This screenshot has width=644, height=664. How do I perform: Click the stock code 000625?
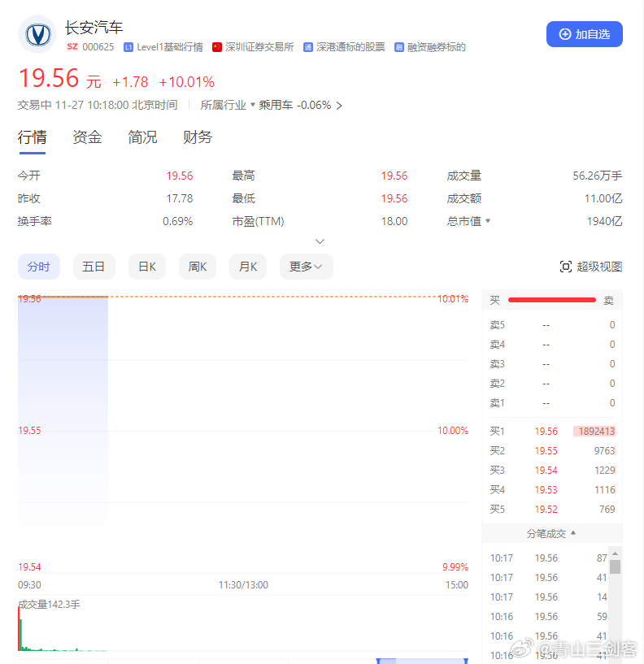click(x=98, y=47)
